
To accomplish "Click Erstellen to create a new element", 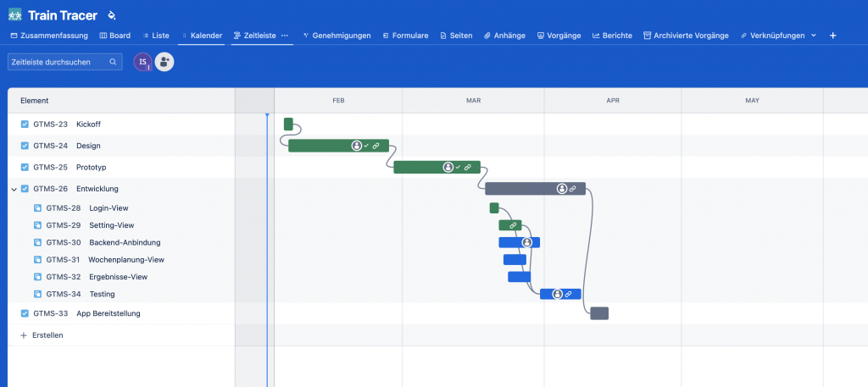I will coord(47,335).
